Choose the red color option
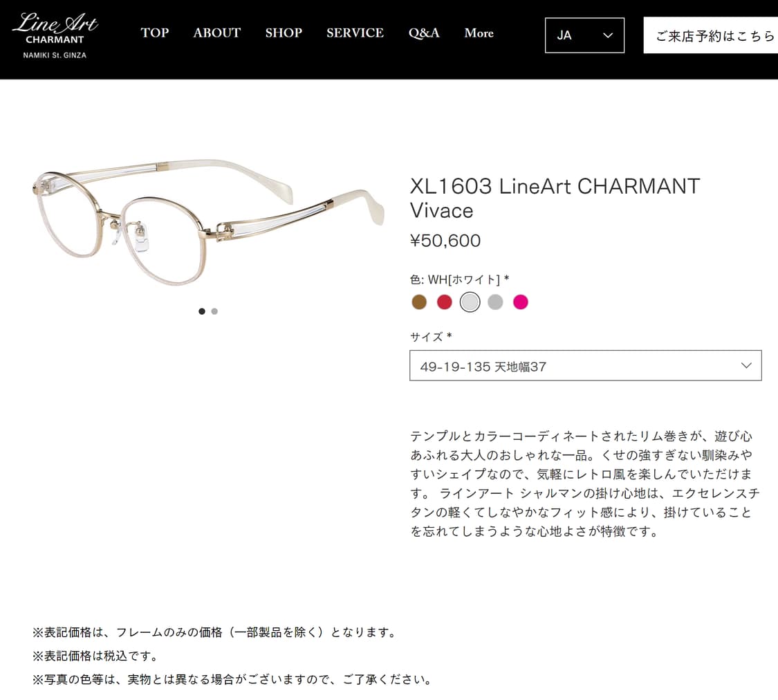The image size is (778, 700). coord(445,302)
